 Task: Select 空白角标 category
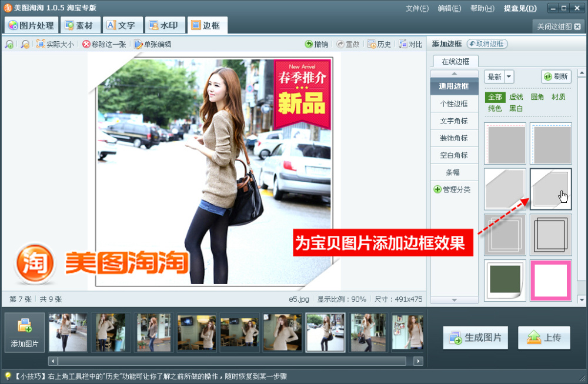pyautogui.click(x=454, y=155)
